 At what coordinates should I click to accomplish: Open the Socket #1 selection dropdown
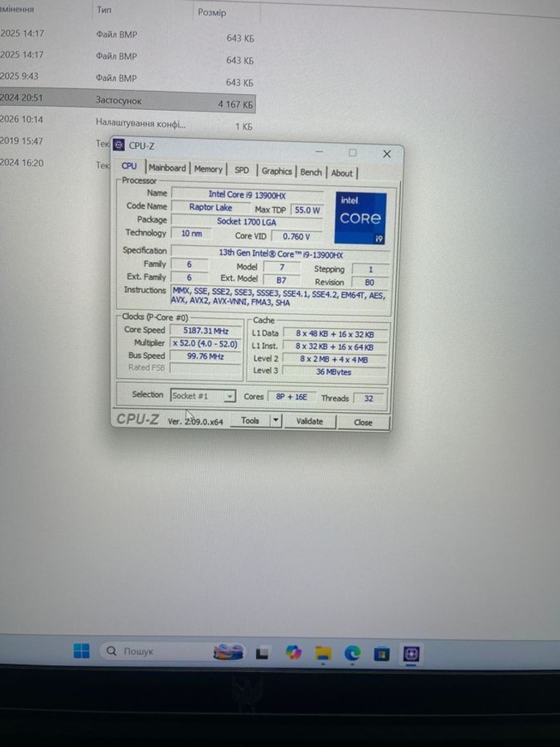(x=203, y=396)
